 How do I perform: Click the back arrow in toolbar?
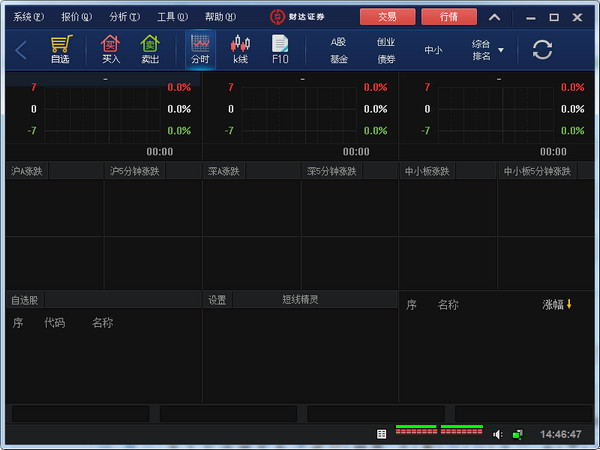tap(21, 50)
